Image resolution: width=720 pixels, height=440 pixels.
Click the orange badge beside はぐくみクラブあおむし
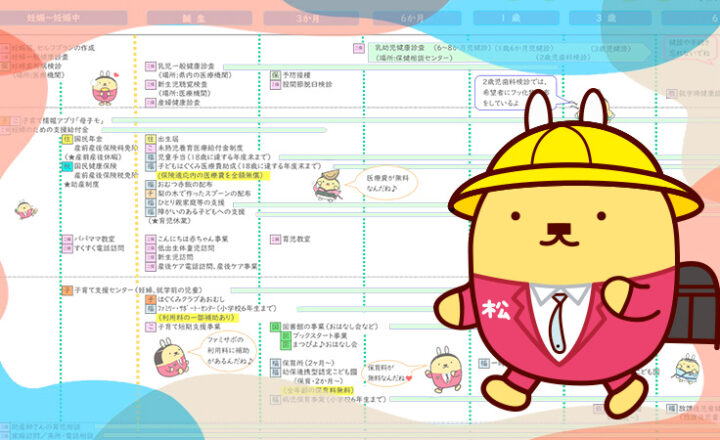(x=151, y=299)
